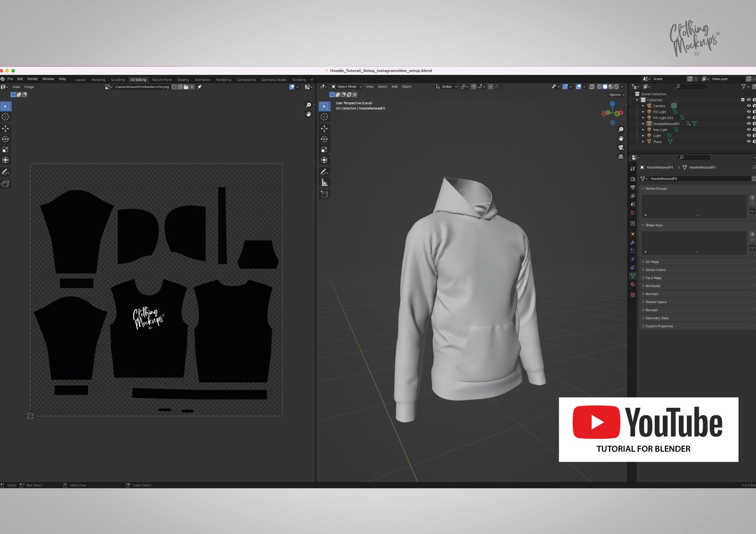756x534 pixels.
Task: Toggle the Collection checkbox in the Outliner
Action: pos(742,100)
